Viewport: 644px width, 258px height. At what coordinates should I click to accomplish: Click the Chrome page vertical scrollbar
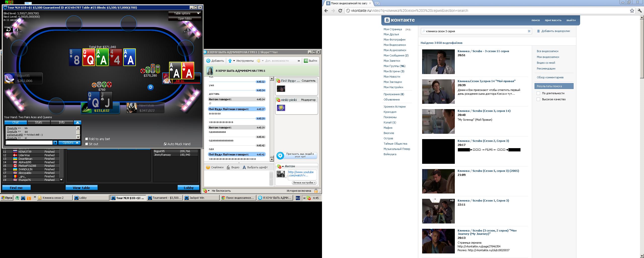coord(642,136)
